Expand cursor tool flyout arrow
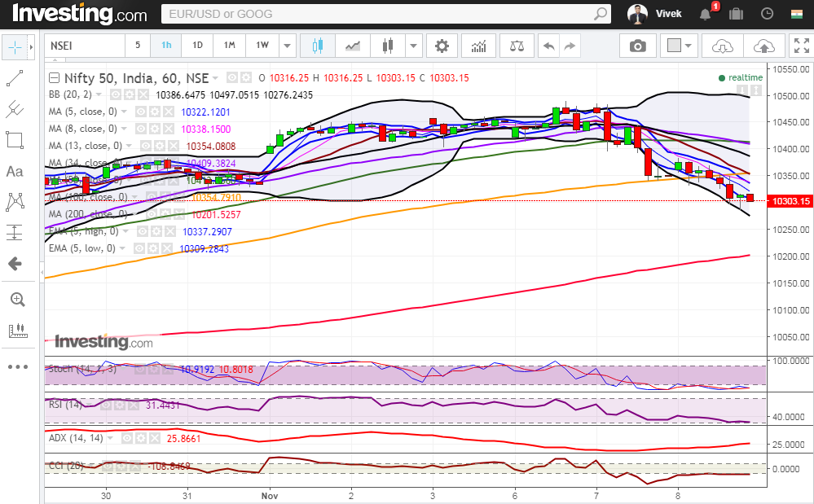The width and height of the screenshot is (814, 504). (31, 48)
